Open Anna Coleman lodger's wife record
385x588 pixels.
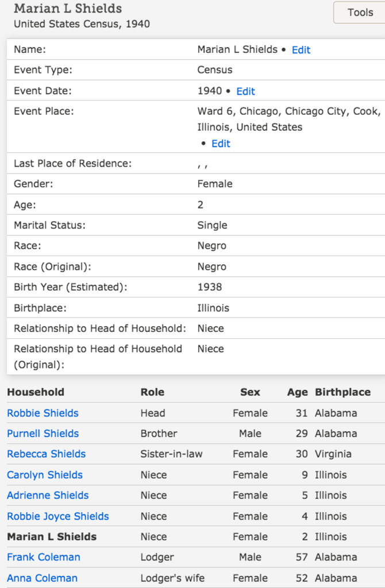[x=42, y=578]
